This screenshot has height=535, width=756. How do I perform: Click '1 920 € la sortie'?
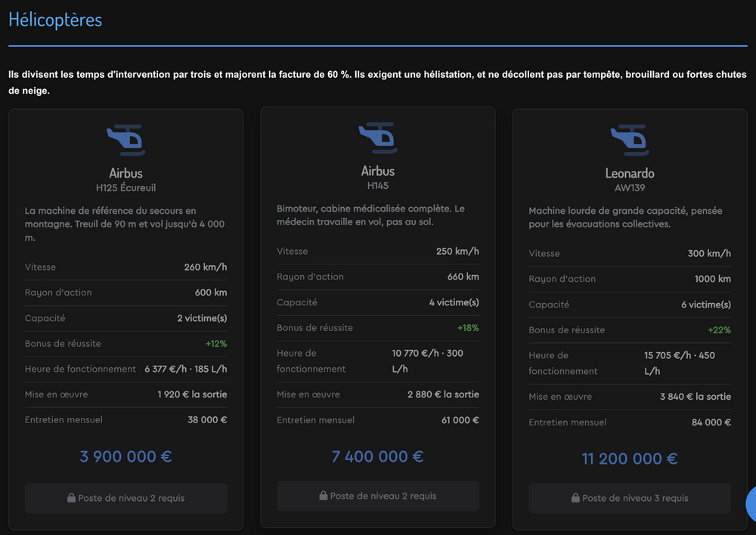coord(192,394)
